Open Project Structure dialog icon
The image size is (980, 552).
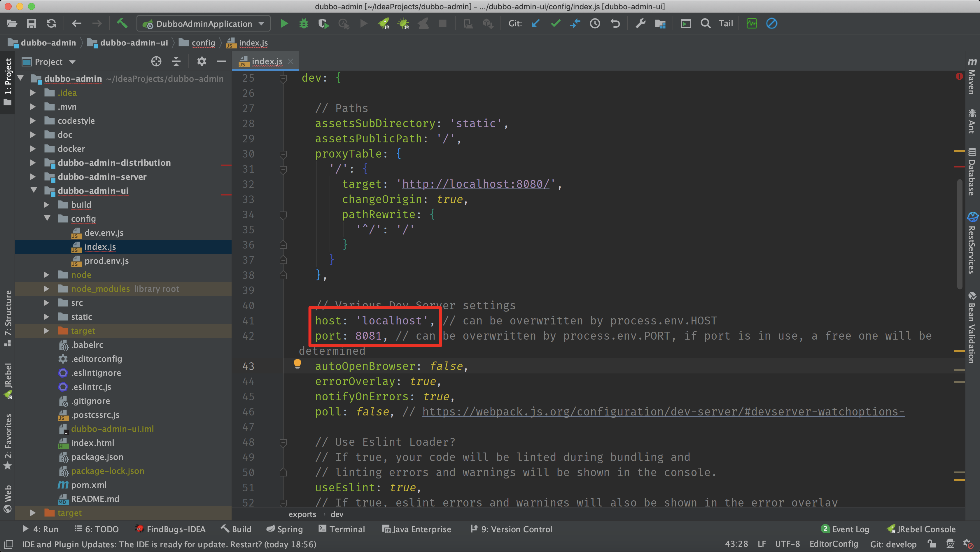click(660, 24)
